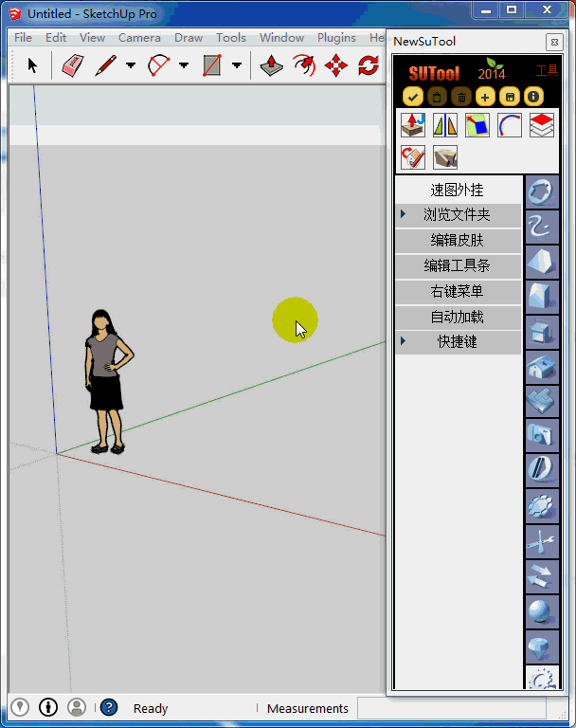Viewport: 576px width, 728px height.
Task: Open the Draw menu
Action: point(189,38)
